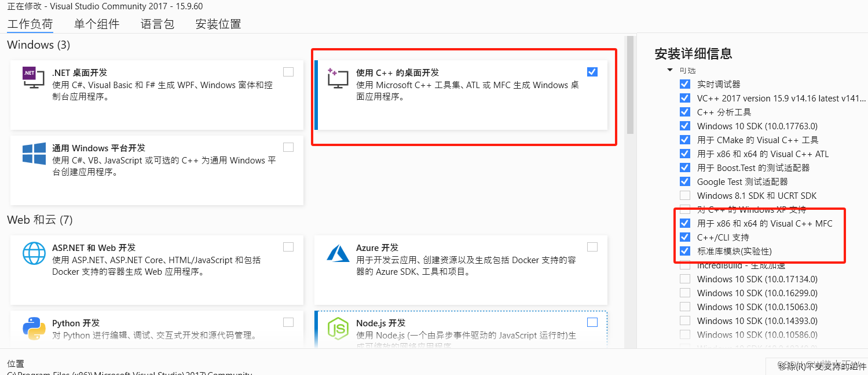Check the 通用 Windows 平台开发 workload checkbox

point(288,147)
